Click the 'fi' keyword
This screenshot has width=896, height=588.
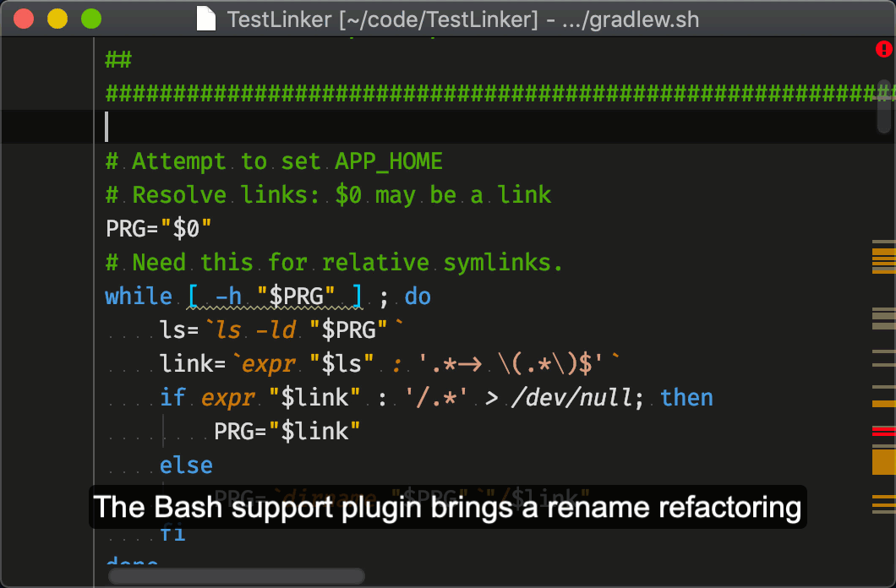click(174, 533)
